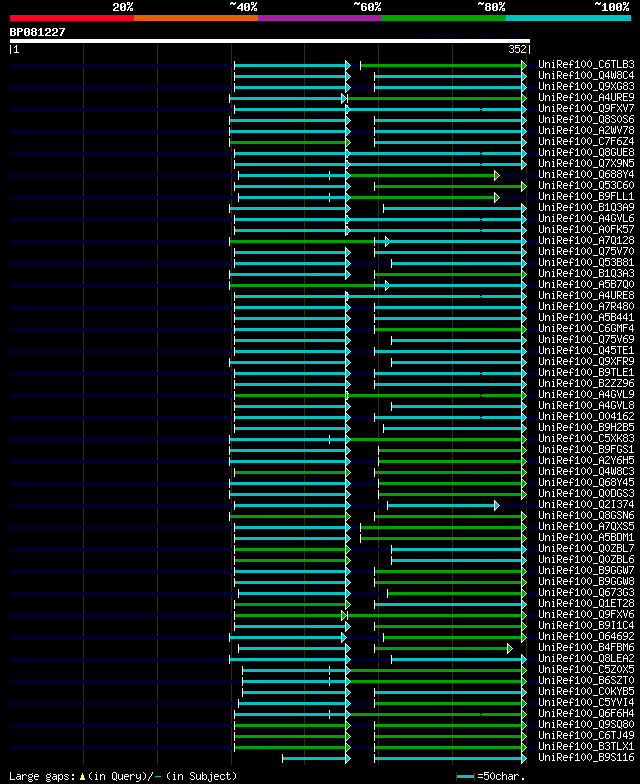Select hit label UniRef100_B2ZZ96
Viewport: 640px width, 784px height.
(586, 384)
